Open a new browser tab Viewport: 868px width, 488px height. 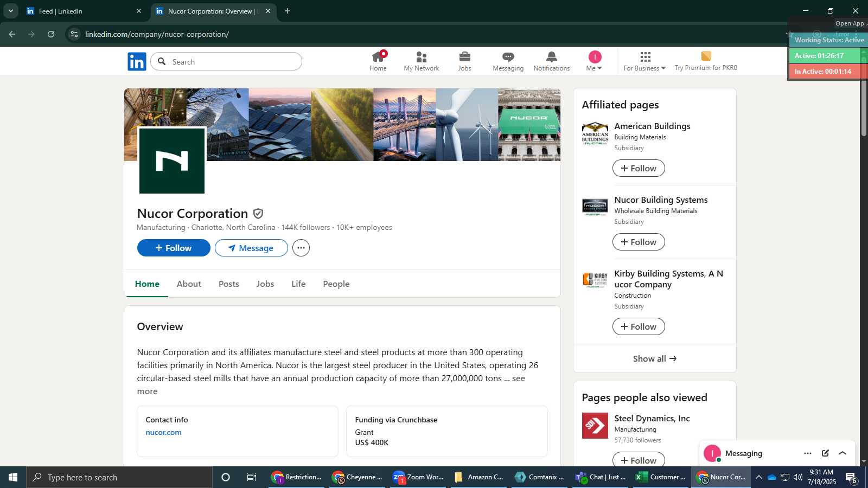pyautogui.click(x=288, y=11)
